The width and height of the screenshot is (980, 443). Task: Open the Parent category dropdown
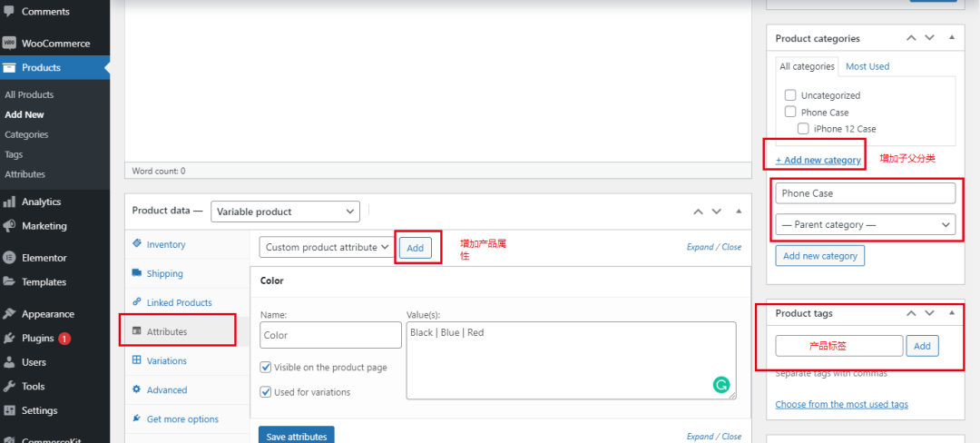865,224
